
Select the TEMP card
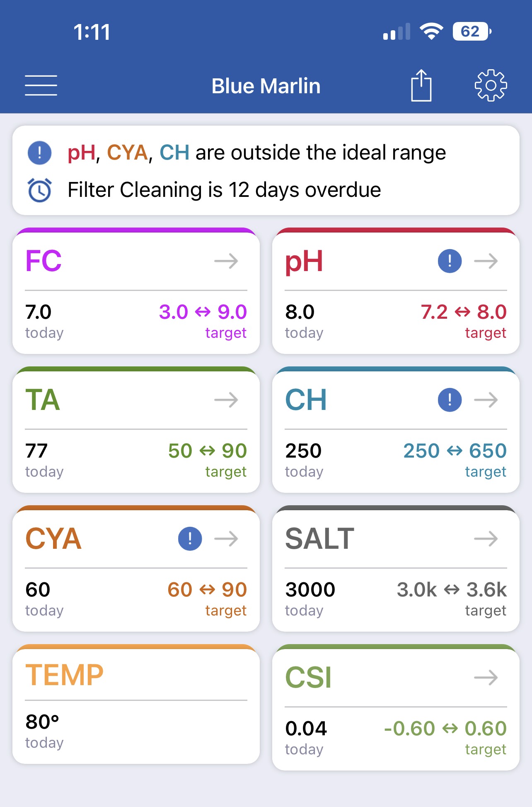pyautogui.click(x=136, y=704)
